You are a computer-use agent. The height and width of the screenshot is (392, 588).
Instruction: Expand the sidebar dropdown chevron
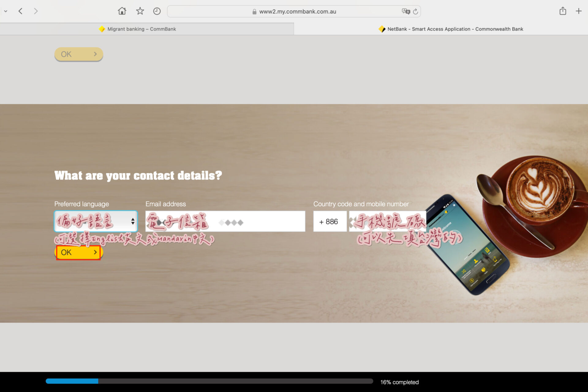pyautogui.click(x=6, y=11)
